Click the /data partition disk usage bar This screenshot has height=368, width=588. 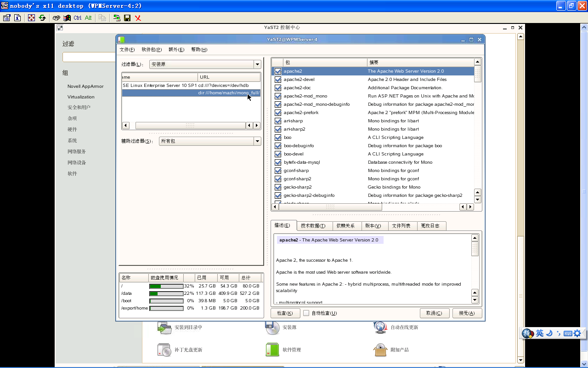pyautogui.click(x=166, y=293)
